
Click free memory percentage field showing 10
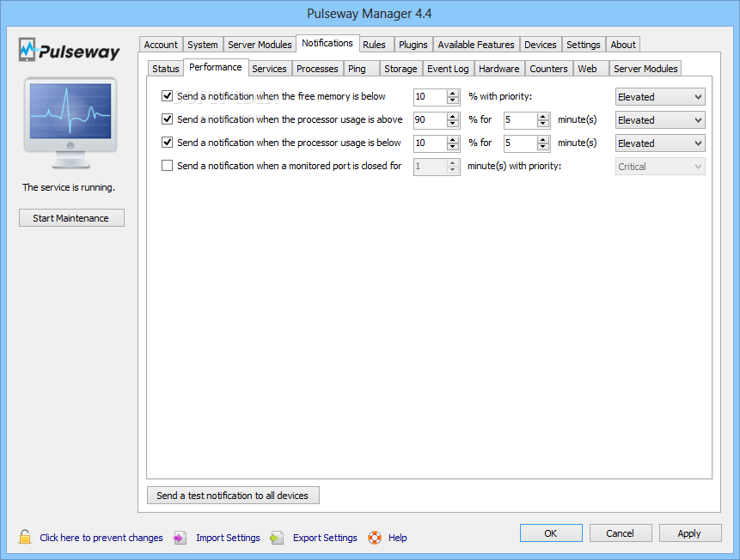coord(431,97)
